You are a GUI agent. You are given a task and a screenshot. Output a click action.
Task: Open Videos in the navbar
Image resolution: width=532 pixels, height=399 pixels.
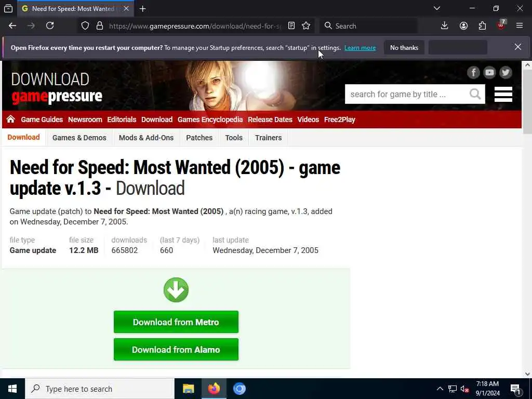coord(308,119)
